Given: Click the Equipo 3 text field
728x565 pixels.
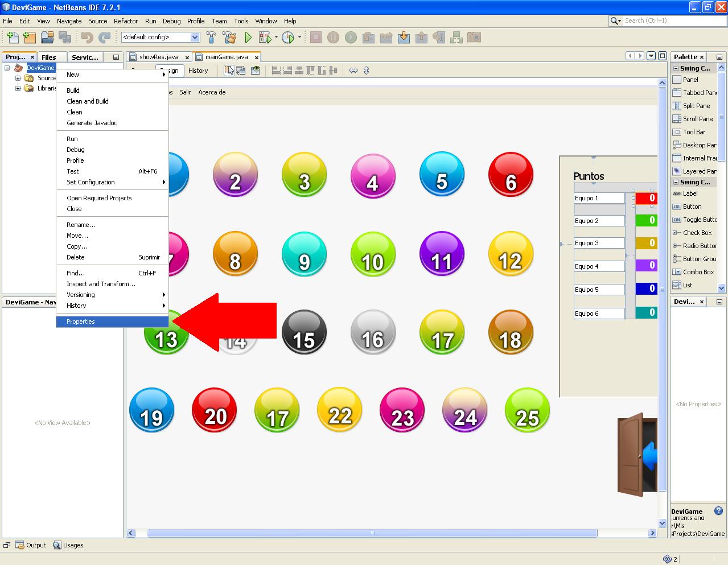Looking at the screenshot, I should (599, 243).
